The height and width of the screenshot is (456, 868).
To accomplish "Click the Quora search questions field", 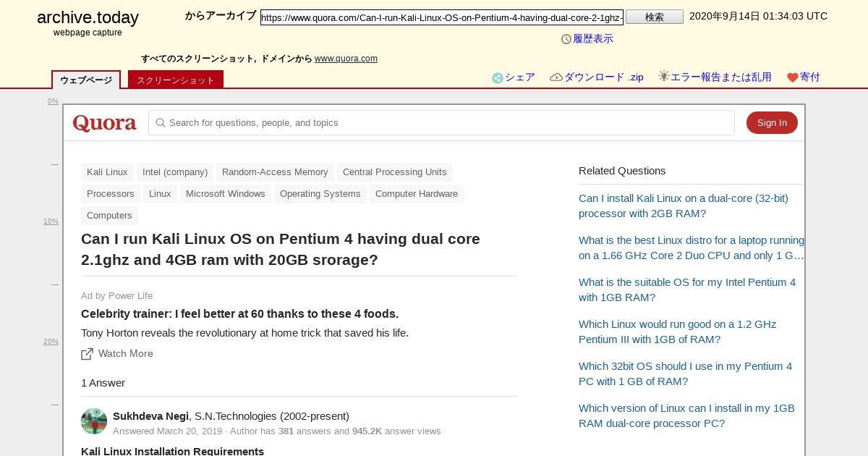I will click(441, 123).
